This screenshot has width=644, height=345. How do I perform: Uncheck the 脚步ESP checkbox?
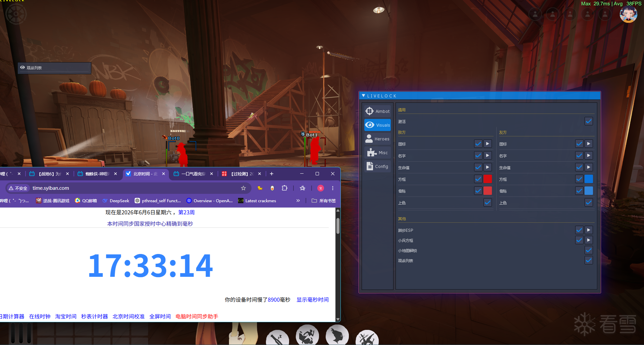pyautogui.click(x=579, y=230)
